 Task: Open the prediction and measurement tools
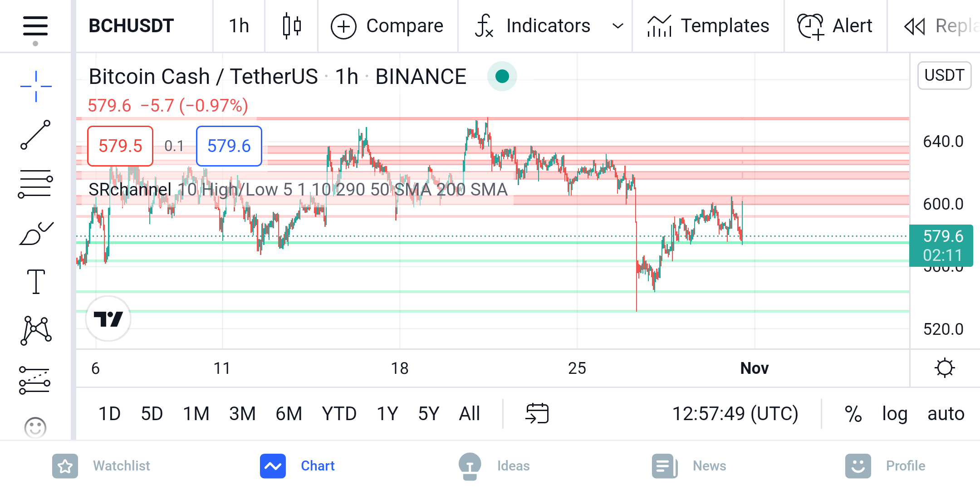34,380
